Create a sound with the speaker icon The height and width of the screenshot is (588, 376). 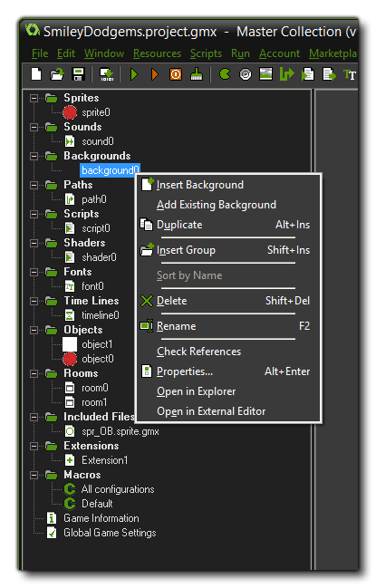246,74
